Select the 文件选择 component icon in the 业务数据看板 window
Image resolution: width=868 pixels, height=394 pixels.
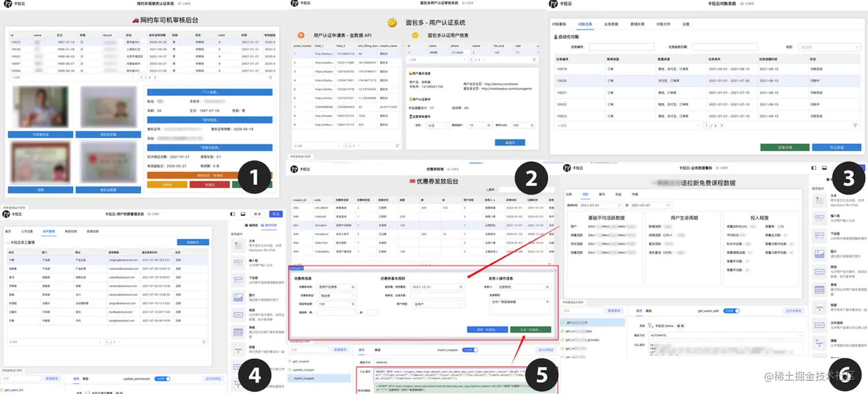point(819,326)
